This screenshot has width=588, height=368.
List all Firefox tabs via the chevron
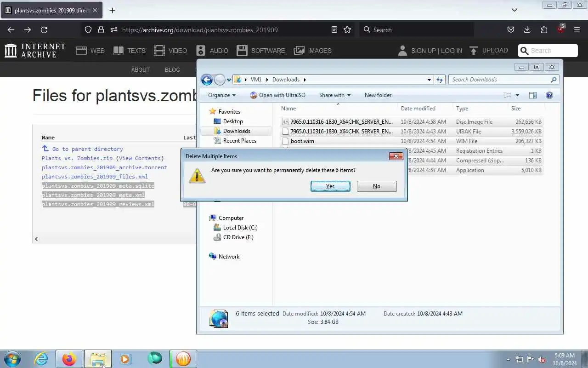(514, 10)
